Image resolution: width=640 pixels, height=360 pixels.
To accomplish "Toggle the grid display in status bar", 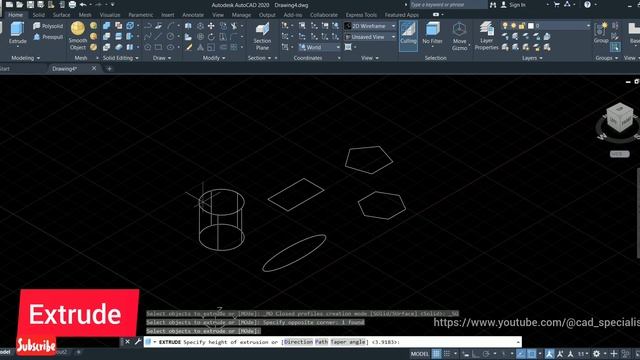I will click(x=436, y=353).
